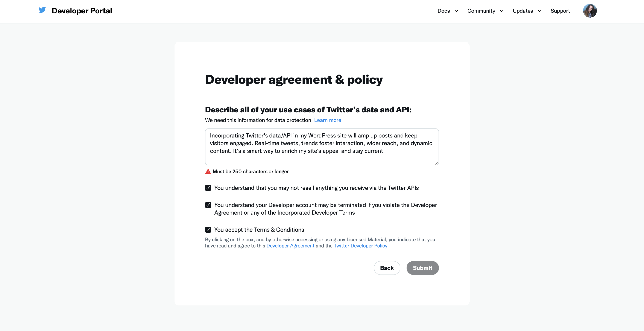Click the Developer Portal title
Image resolution: width=644 pixels, height=331 pixels.
point(82,11)
